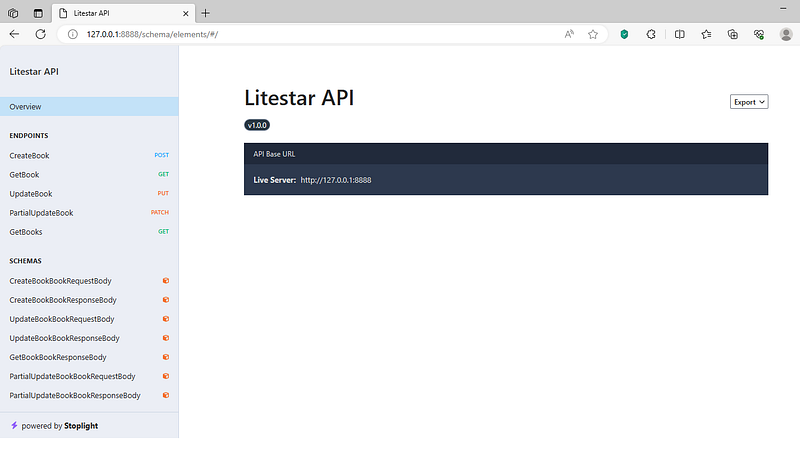The height and width of the screenshot is (455, 800).
Task: Open CreateBookBookResponseBody schema
Action: click(89, 300)
